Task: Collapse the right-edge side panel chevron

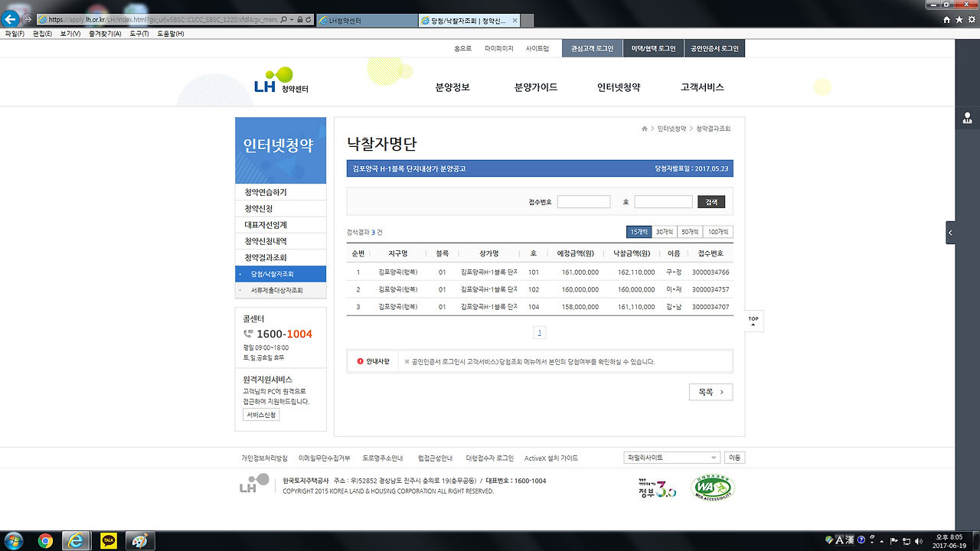Action: tap(950, 232)
